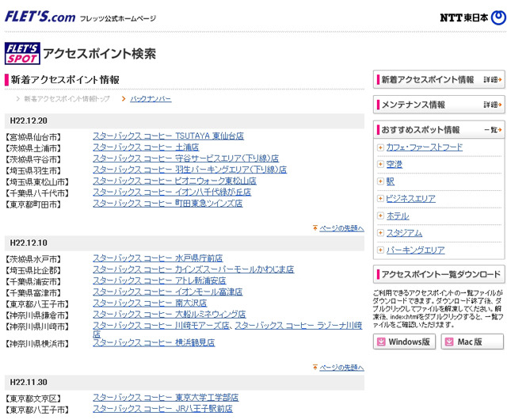Open the スタジアム category link
Screen dimensions: 507x420
pos(404,233)
